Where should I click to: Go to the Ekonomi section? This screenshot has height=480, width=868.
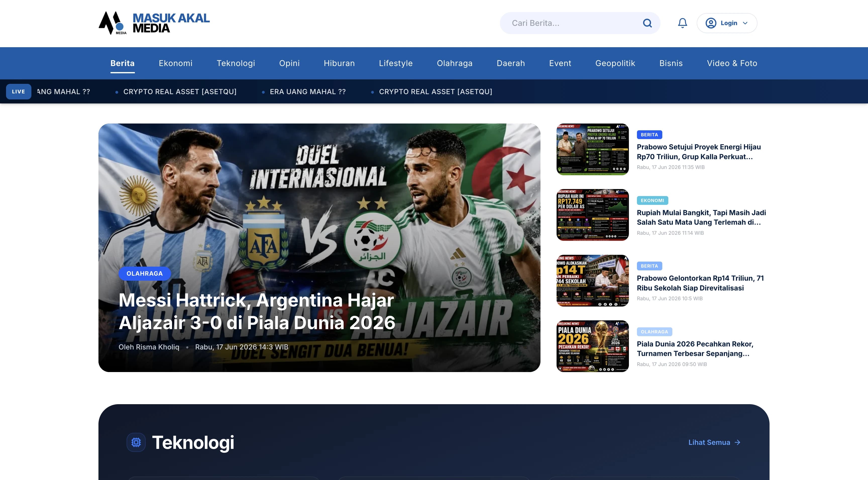pos(176,63)
